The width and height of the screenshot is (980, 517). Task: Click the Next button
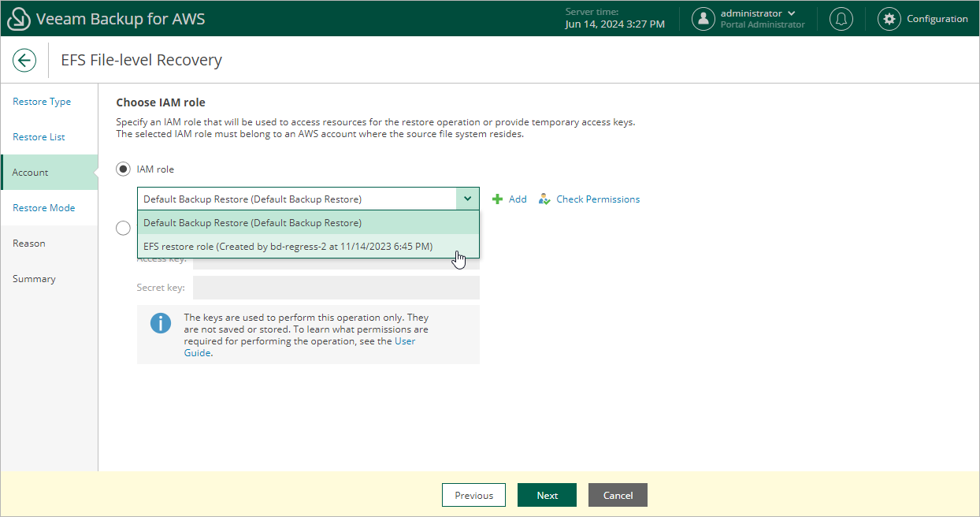pyautogui.click(x=547, y=495)
